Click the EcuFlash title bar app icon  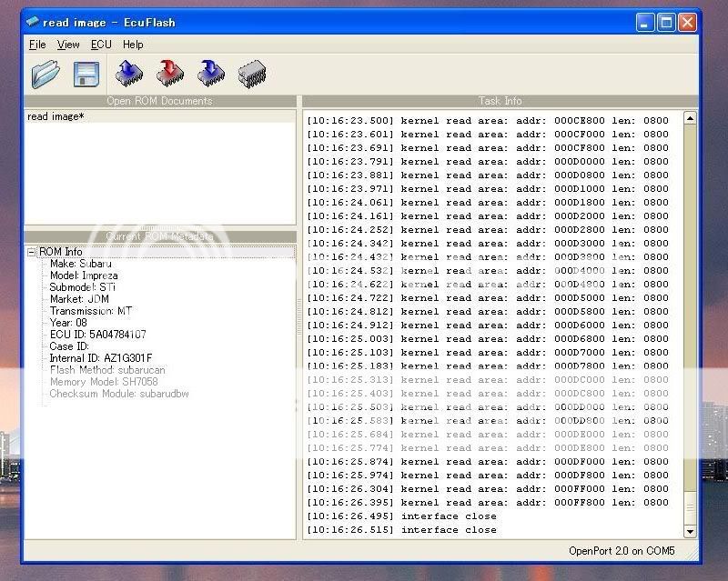pos(33,23)
